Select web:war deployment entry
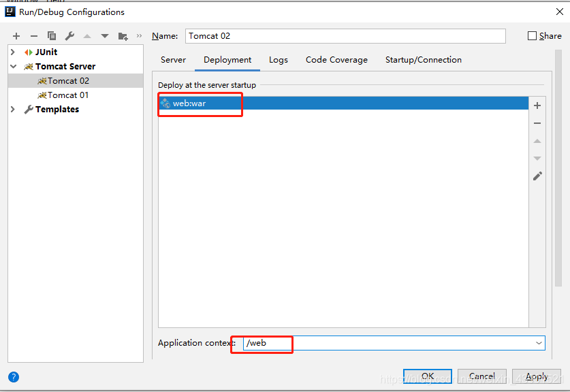This screenshot has width=570, height=392. pyautogui.click(x=343, y=103)
